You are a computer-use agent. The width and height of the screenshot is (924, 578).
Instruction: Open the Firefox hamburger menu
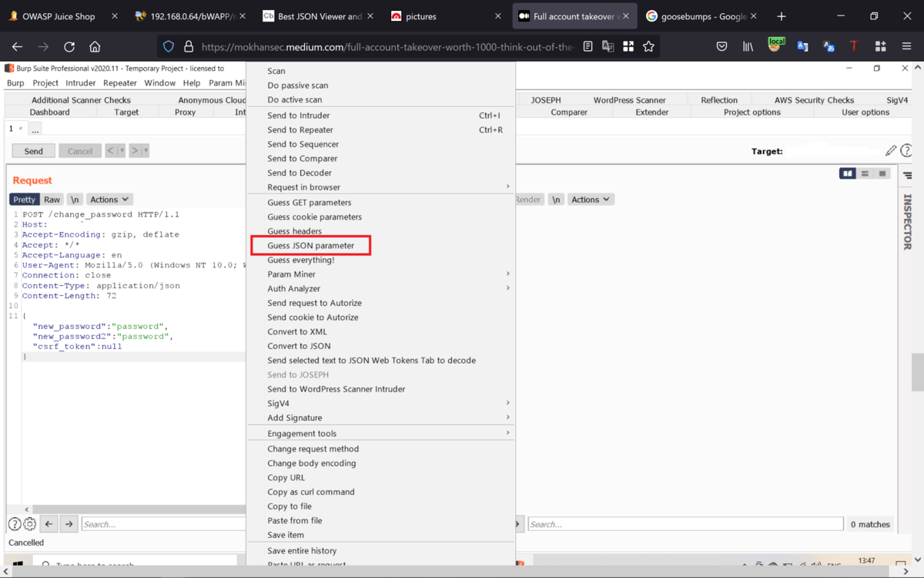click(x=906, y=47)
